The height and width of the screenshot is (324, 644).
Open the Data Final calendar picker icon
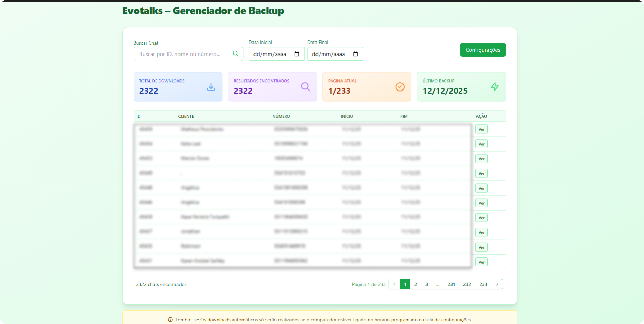click(355, 54)
